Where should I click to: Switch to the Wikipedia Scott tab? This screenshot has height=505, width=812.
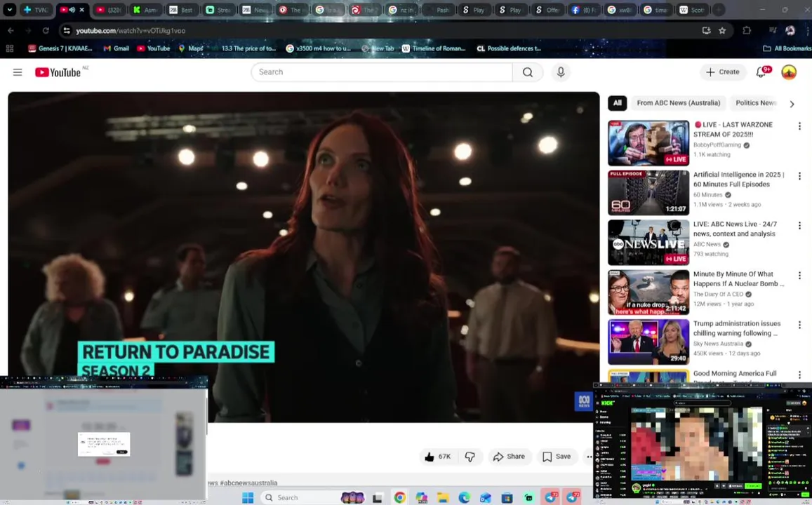692,10
